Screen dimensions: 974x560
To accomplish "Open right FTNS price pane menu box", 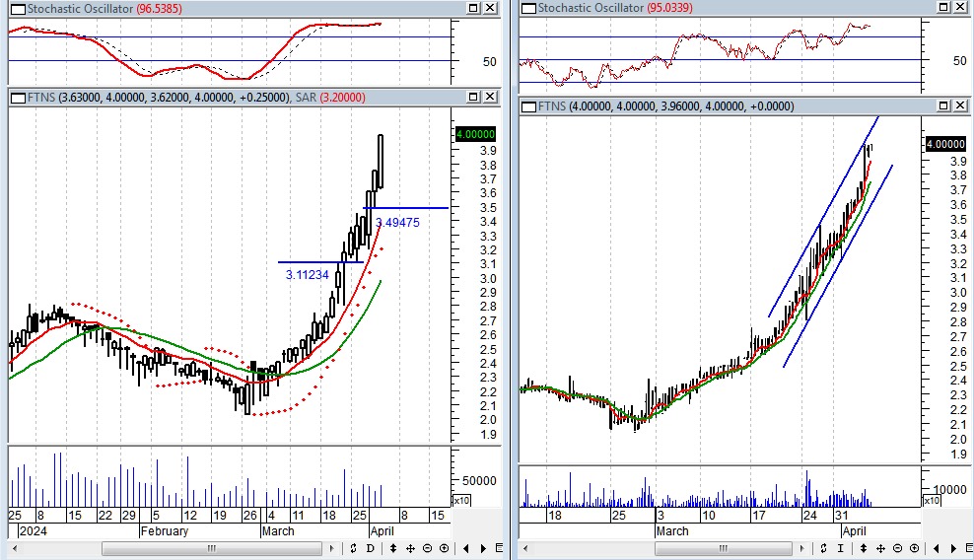I will pyautogui.click(x=528, y=105).
